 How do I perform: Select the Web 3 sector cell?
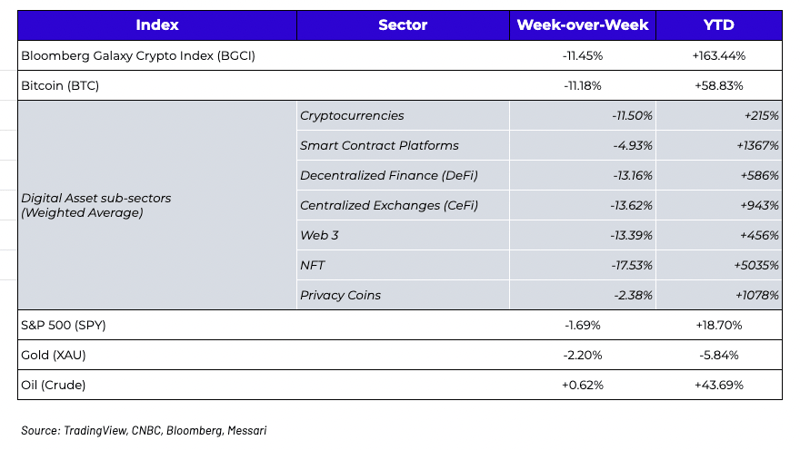[320, 235]
